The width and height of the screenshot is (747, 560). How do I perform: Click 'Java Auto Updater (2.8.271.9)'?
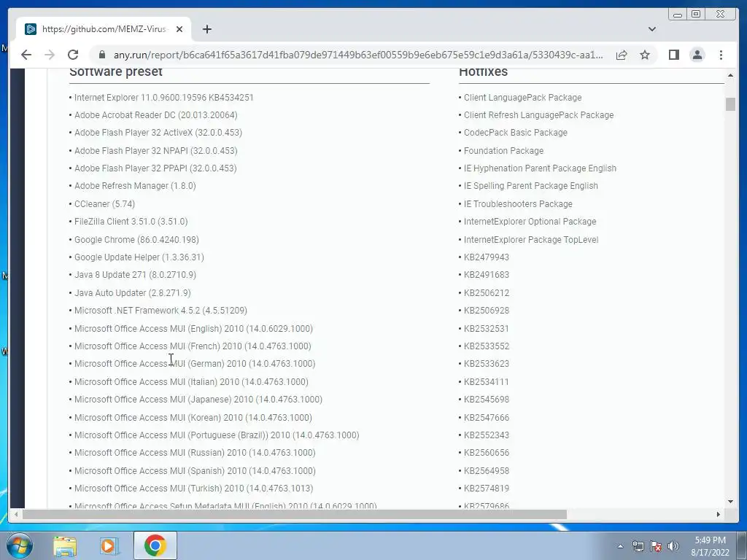(x=133, y=293)
